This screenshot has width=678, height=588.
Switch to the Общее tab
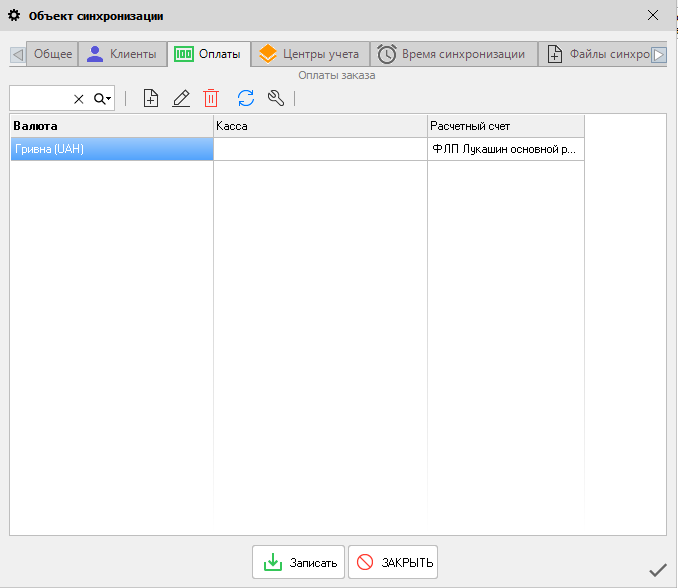click(52, 54)
